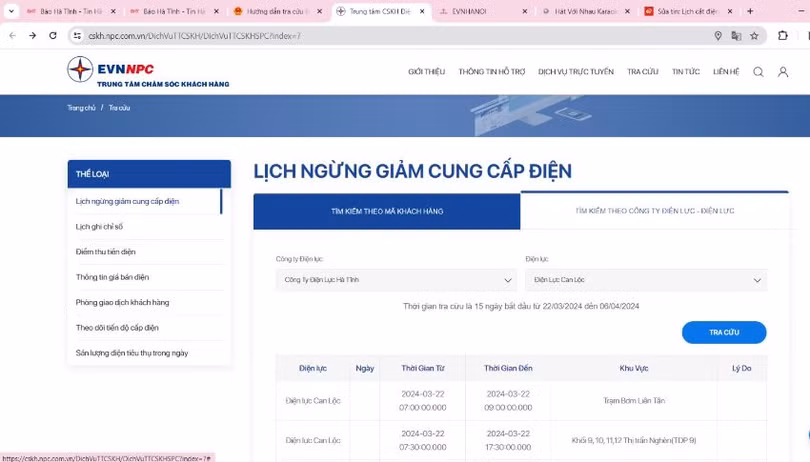The image size is (810, 462).
Task: Expand the Công ty Điện lực dropdown
Action: click(x=395, y=280)
